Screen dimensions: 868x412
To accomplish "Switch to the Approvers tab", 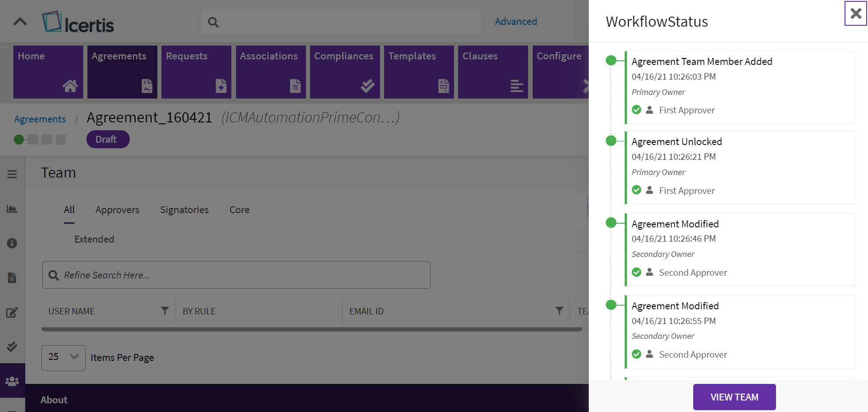I will pyautogui.click(x=117, y=210).
